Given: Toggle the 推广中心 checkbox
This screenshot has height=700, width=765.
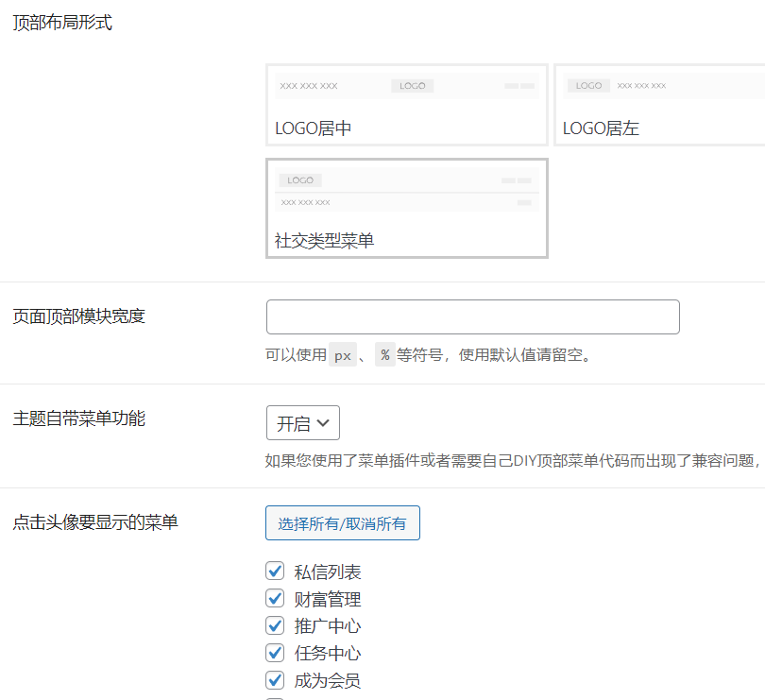Looking at the screenshot, I should pyautogui.click(x=275, y=625).
